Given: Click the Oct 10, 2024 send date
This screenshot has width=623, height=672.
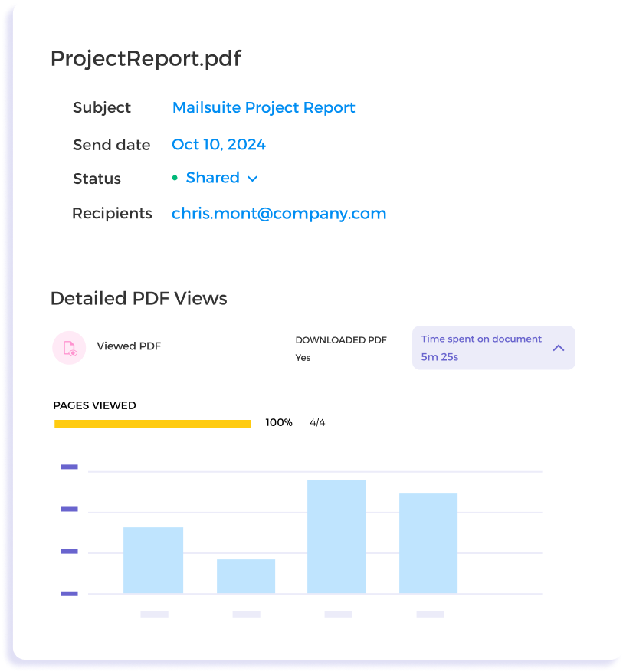Looking at the screenshot, I should tap(218, 144).
